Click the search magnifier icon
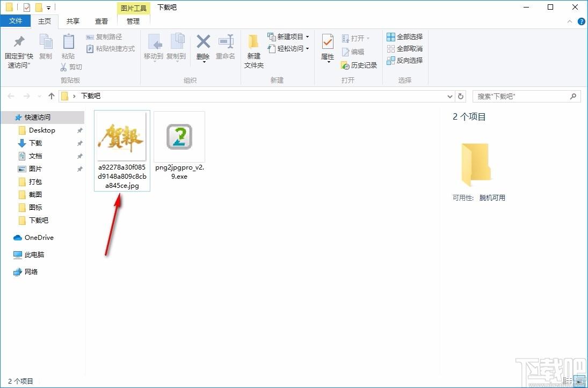Screen dimensions: 588x388 coord(572,97)
